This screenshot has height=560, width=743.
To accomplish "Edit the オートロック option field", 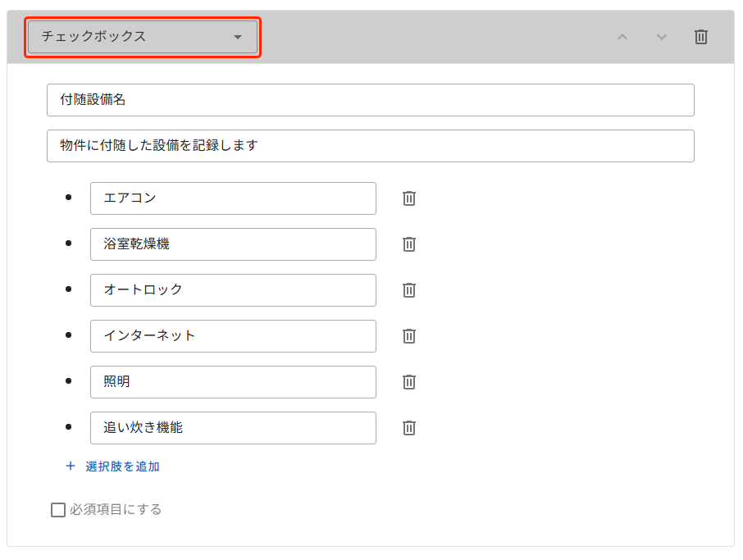I will [x=233, y=290].
